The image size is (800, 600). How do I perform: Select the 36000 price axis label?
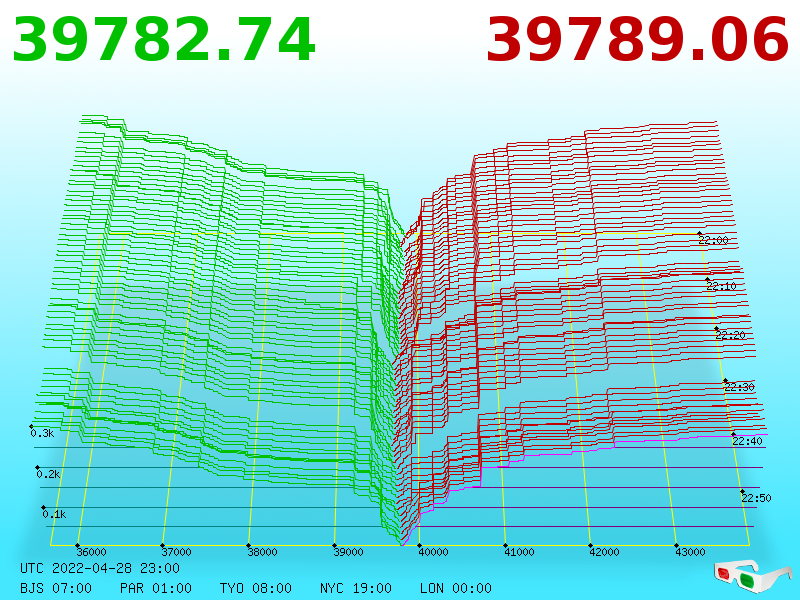91,552
